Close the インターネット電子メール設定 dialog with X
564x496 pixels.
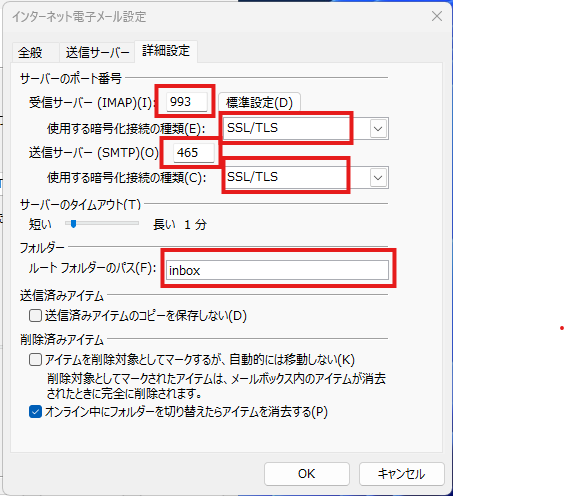tap(437, 16)
